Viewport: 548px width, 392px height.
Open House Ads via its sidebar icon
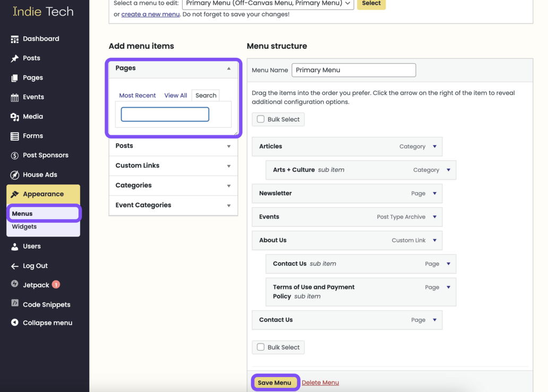[x=14, y=175]
